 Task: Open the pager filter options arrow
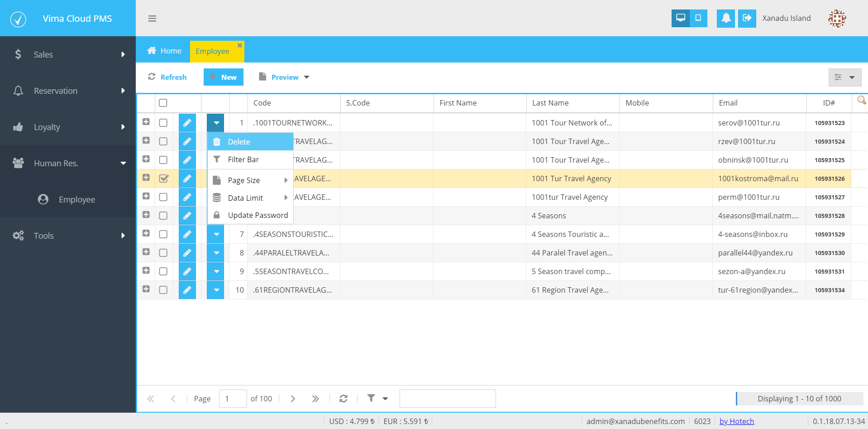coord(385,399)
